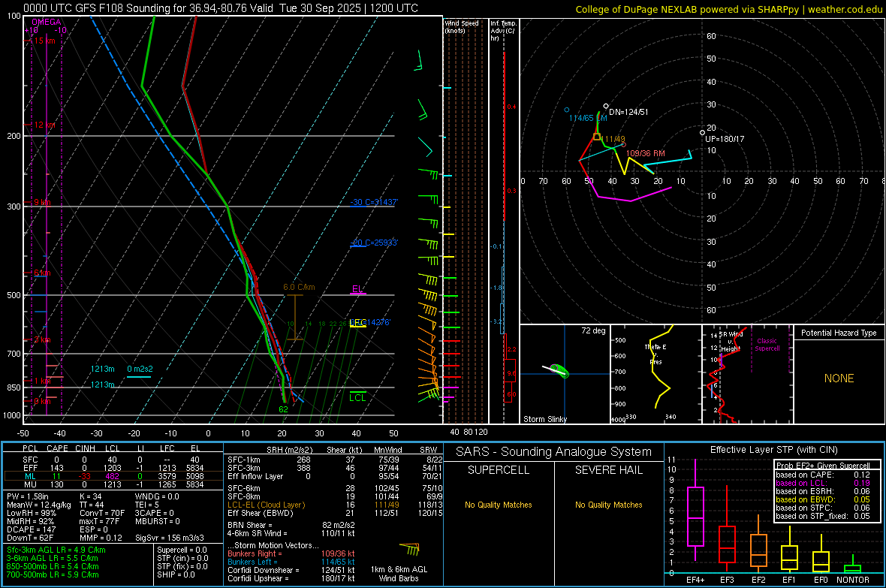This screenshot has width=886, height=588.
Task: Click the ConvT = 70F value
Action: [x=102, y=513]
